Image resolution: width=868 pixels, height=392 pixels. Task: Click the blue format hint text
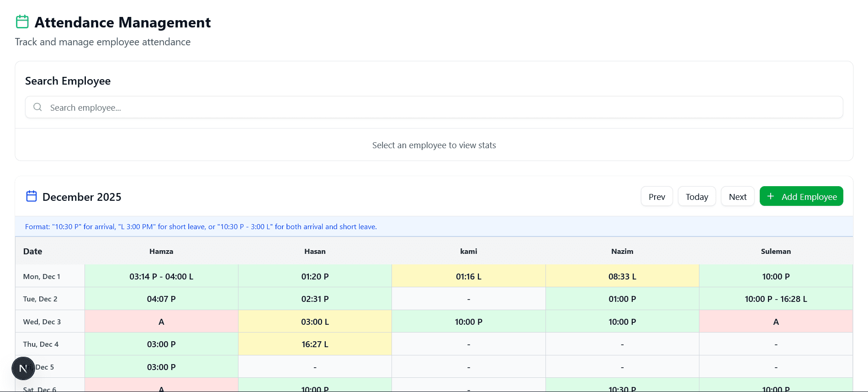(x=201, y=226)
